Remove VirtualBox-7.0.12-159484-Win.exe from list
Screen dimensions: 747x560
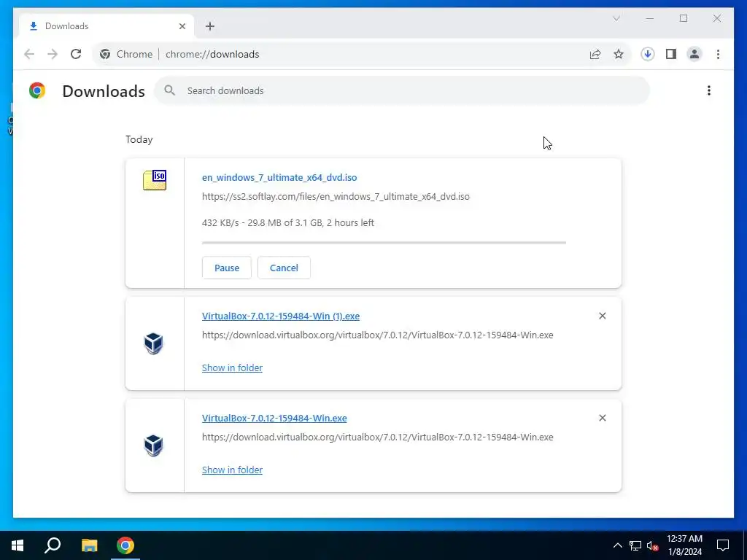click(602, 418)
